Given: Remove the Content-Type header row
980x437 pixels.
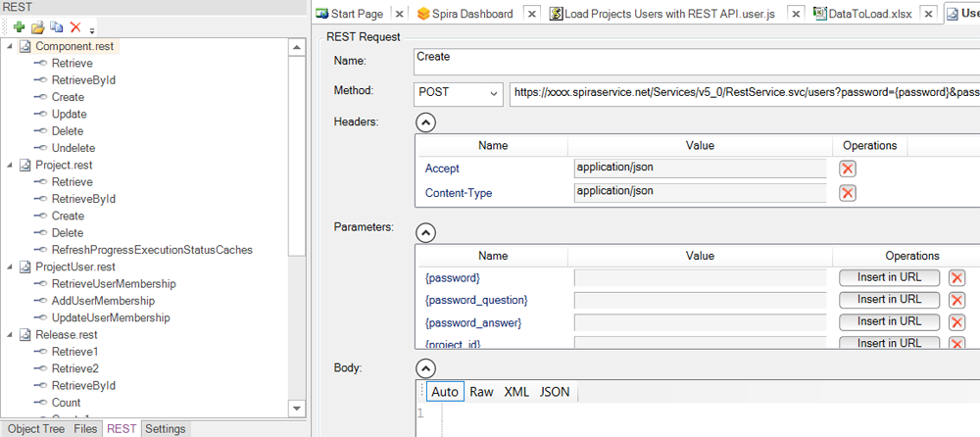Looking at the screenshot, I should click(x=848, y=193).
